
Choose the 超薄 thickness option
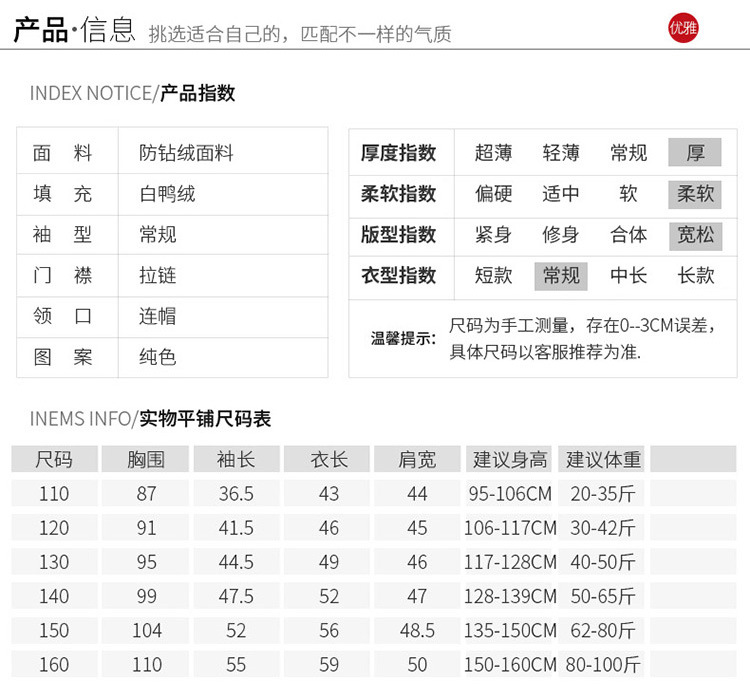click(493, 153)
